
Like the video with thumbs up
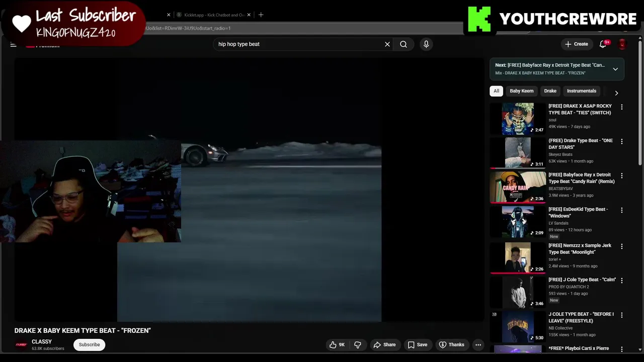coord(337,344)
